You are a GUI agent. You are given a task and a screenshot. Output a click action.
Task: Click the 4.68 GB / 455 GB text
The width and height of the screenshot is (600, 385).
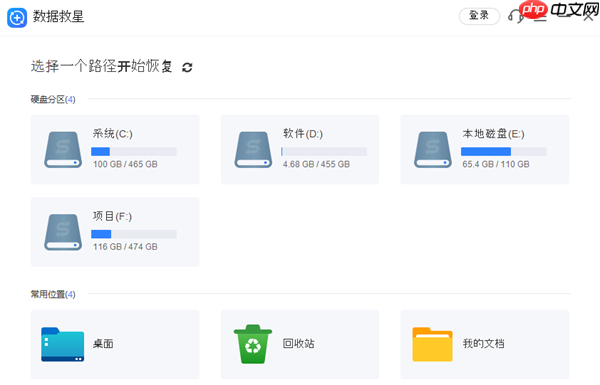click(316, 164)
